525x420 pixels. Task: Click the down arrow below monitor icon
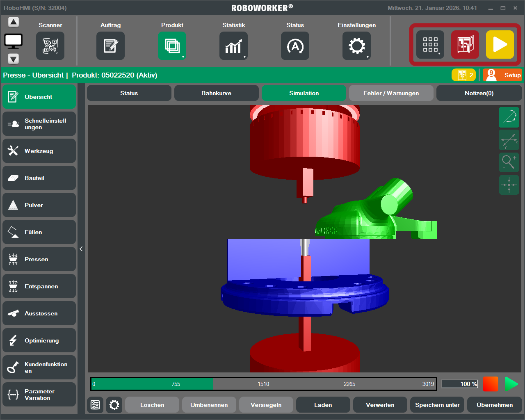coord(14,59)
